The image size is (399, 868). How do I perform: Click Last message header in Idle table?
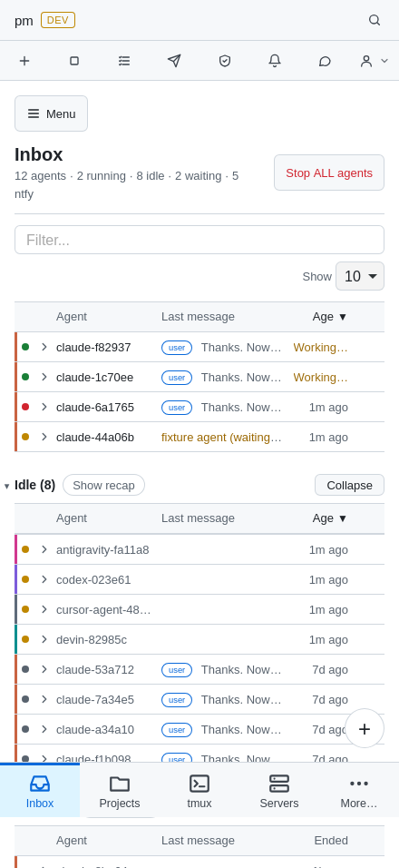[x=198, y=518]
